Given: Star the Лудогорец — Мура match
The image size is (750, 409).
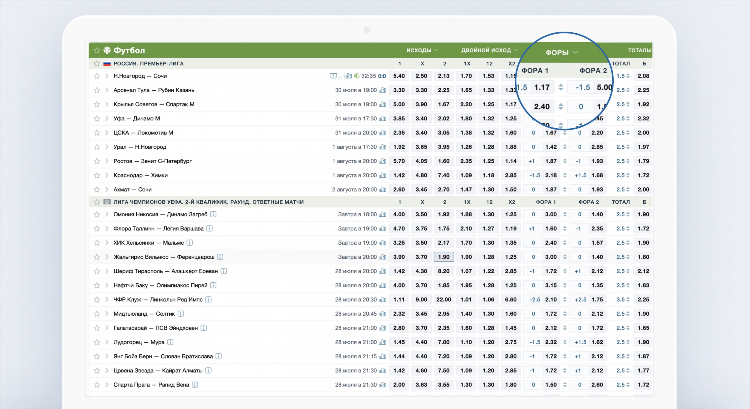Looking at the screenshot, I should [x=97, y=342].
